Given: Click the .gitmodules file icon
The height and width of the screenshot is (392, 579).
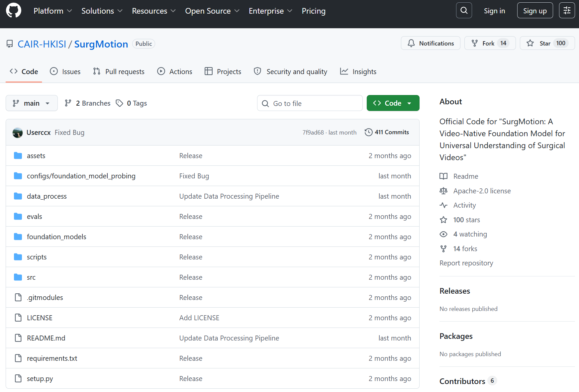Looking at the screenshot, I should 18,298.
